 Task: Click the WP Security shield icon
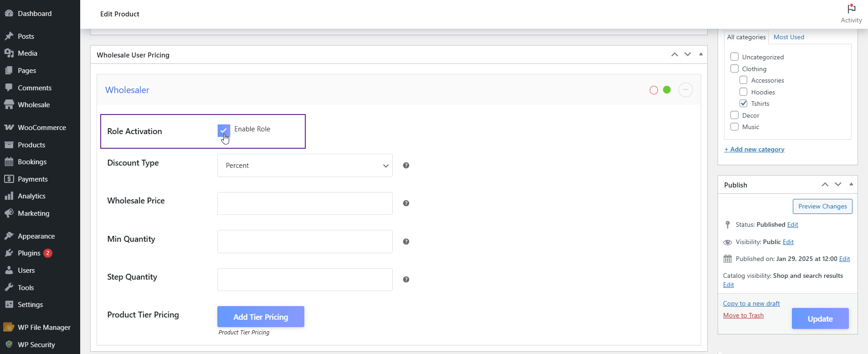(x=9, y=344)
